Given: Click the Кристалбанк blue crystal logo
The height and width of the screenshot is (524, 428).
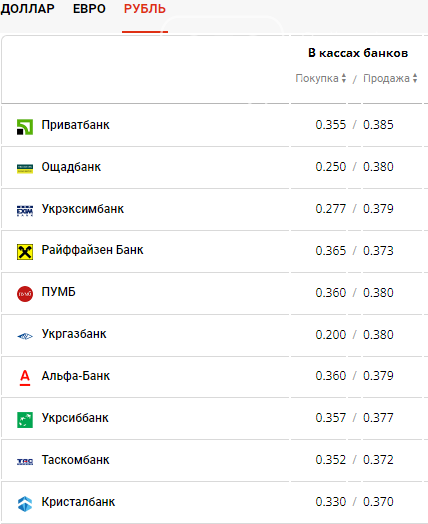Looking at the screenshot, I should pyautogui.click(x=25, y=504).
